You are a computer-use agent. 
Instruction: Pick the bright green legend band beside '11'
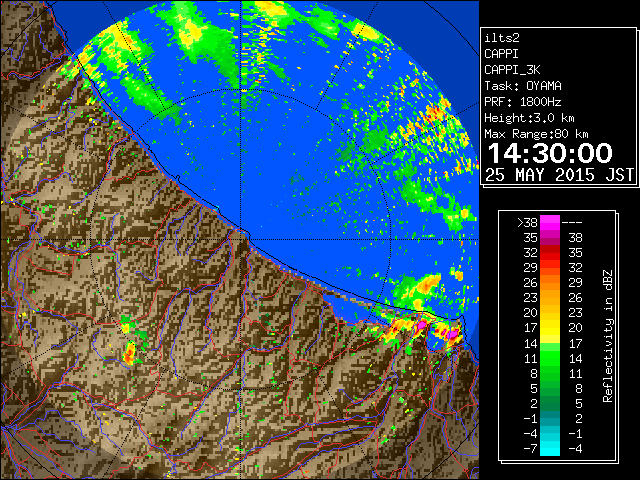(550, 358)
